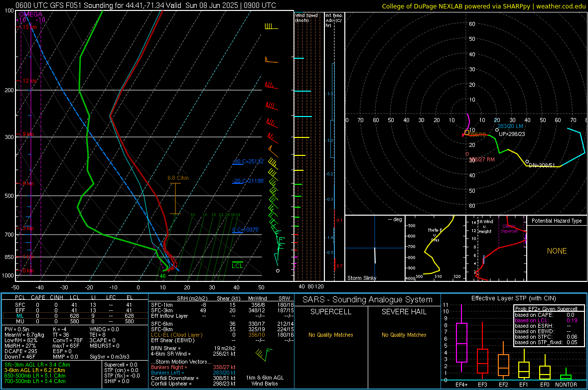Click the SFC-6km kinematics row
The width and height of the screenshot is (588, 390).
coord(222,324)
